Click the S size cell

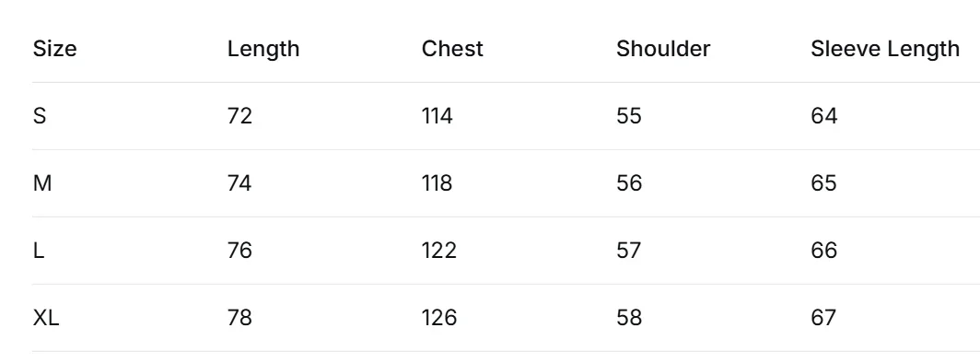tap(40, 116)
